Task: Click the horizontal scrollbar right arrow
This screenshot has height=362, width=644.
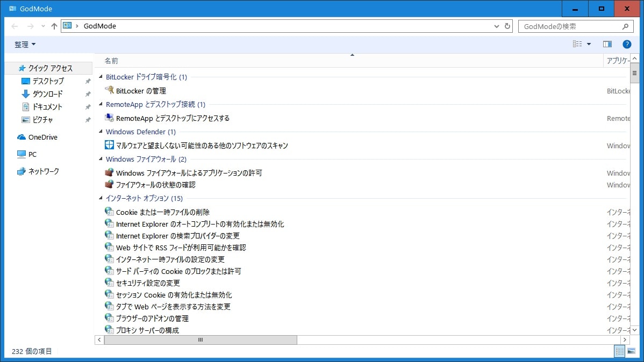Action: pos(625,340)
